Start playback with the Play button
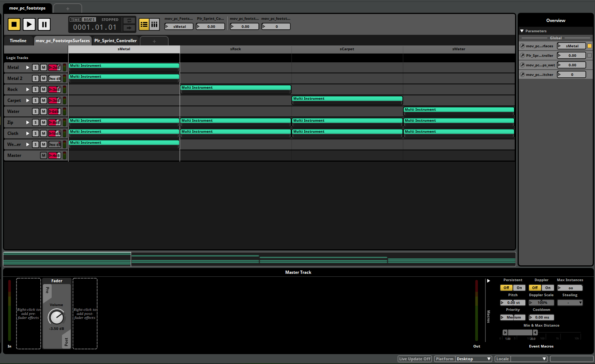595x364 pixels. click(29, 25)
